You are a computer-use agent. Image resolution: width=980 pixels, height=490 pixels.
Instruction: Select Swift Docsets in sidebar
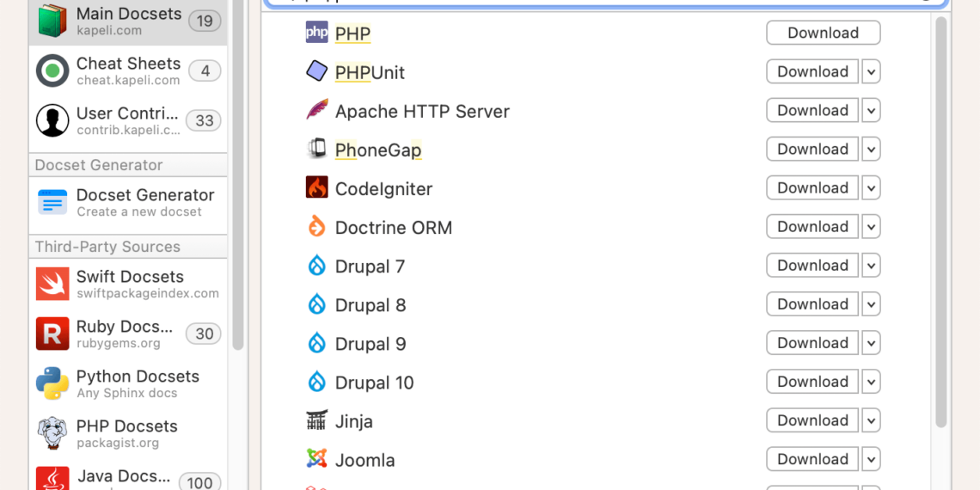(128, 284)
